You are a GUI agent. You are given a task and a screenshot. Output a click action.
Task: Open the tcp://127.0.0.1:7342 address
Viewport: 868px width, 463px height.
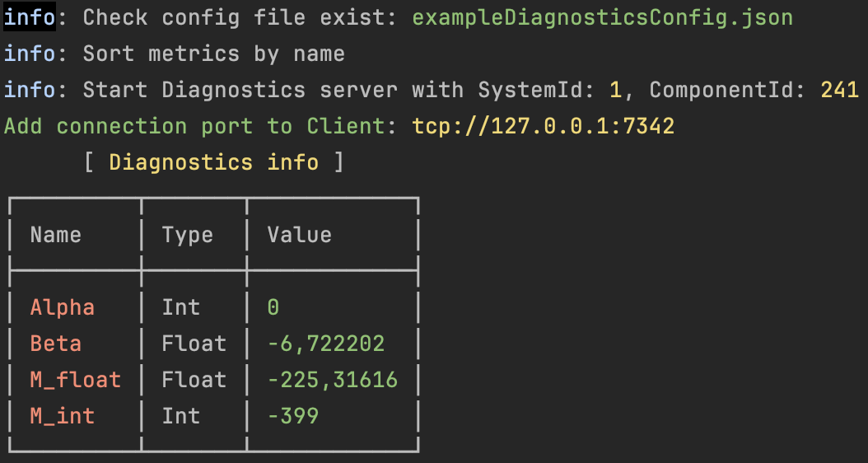(543, 126)
